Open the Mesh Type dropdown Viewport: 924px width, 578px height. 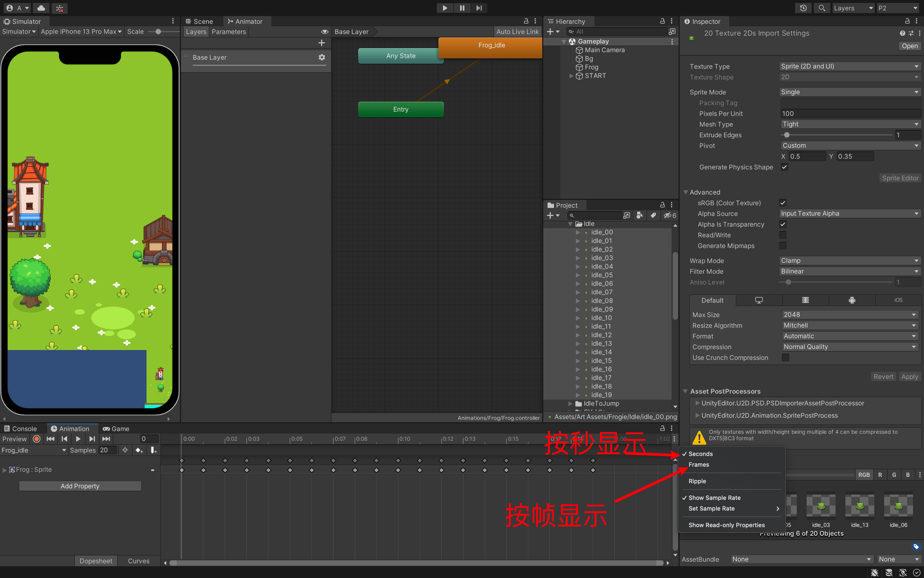point(851,124)
